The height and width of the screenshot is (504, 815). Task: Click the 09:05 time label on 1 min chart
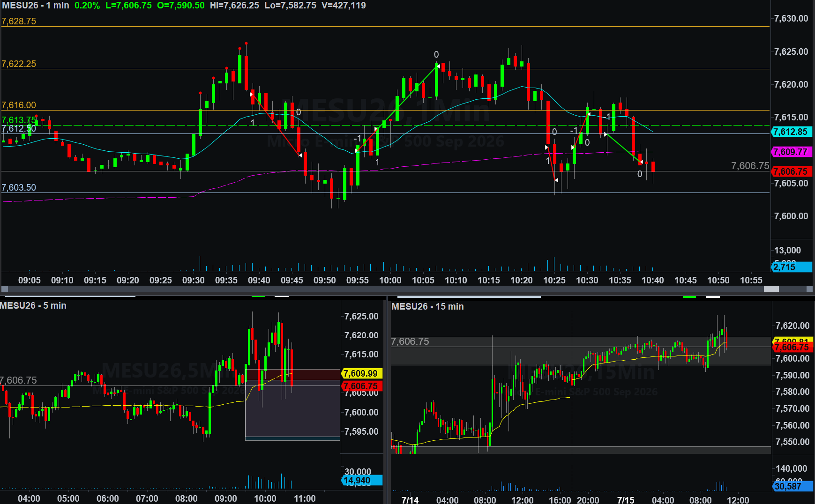30,280
